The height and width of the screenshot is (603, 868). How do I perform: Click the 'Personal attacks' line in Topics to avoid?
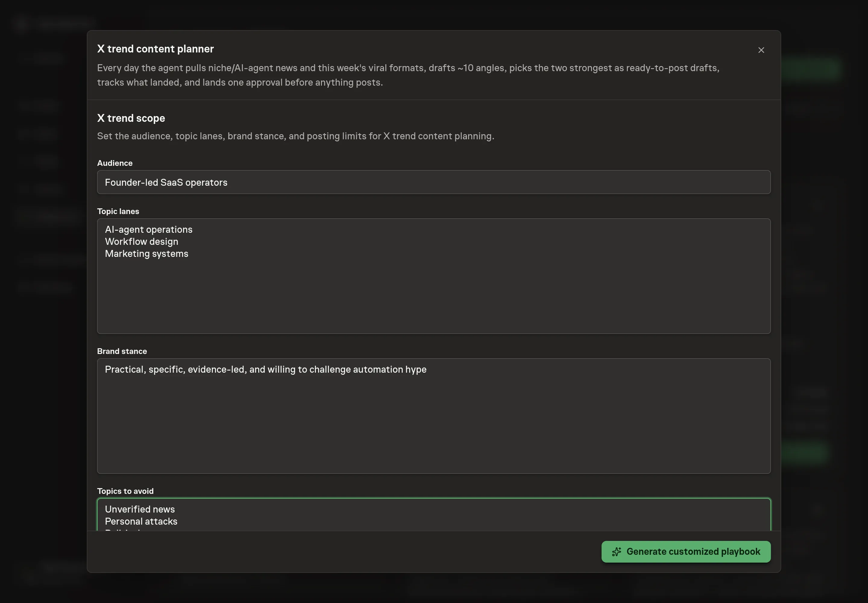point(141,521)
